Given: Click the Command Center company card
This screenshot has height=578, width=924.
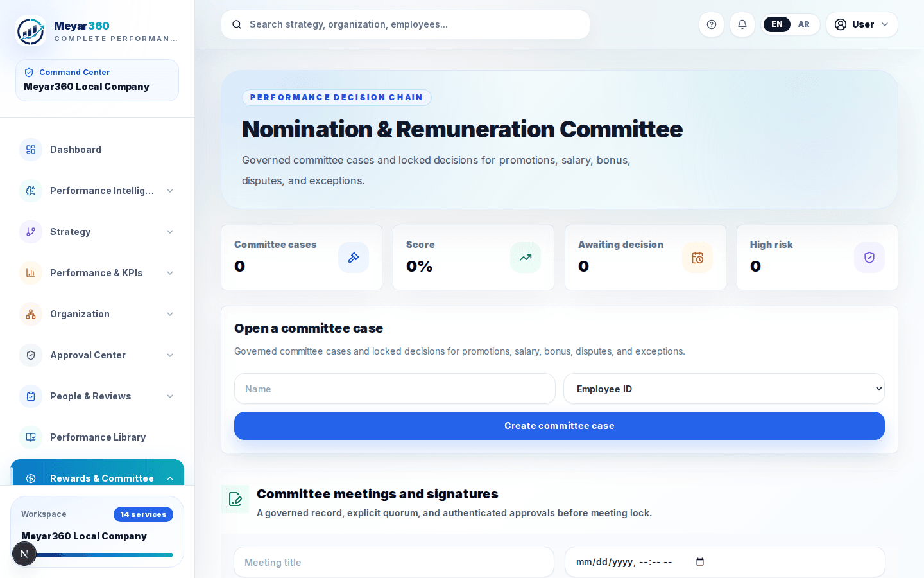Looking at the screenshot, I should click(x=98, y=80).
